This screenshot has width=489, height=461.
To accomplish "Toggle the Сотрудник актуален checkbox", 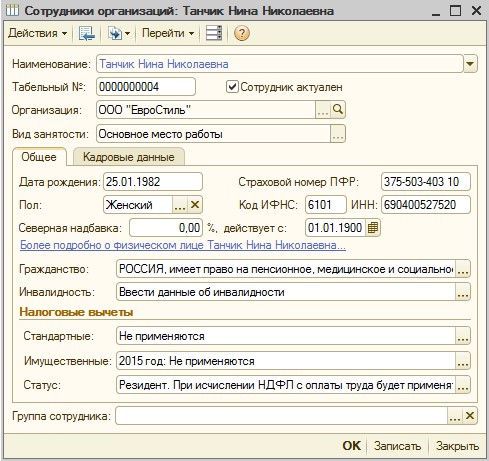I will pos(232,87).
